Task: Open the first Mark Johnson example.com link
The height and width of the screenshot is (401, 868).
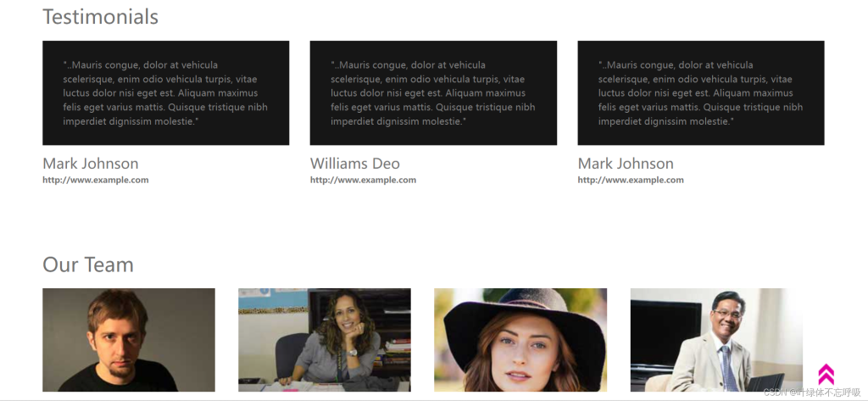Action: [x=95, y=180]
